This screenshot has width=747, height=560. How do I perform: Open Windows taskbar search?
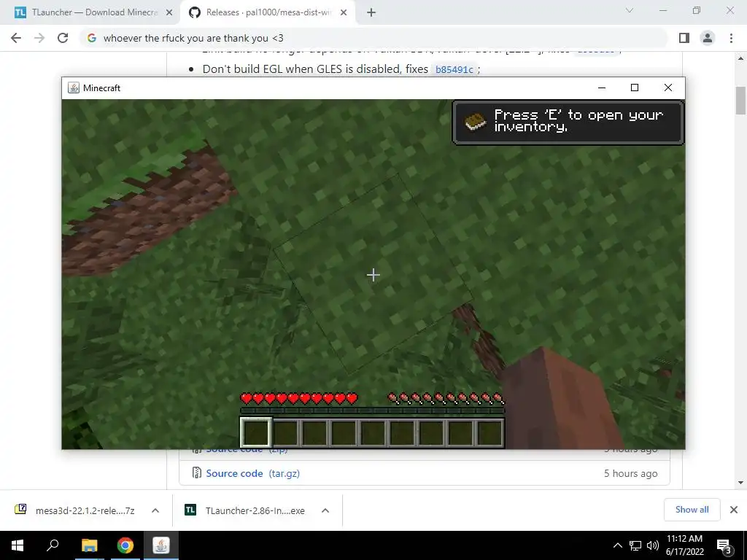click(x=53, y=545)
